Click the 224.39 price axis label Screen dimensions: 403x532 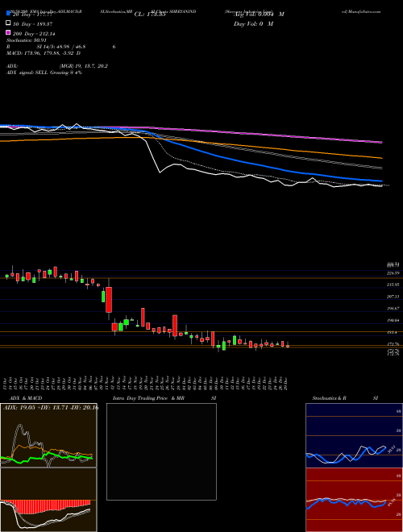coord(393,272)
